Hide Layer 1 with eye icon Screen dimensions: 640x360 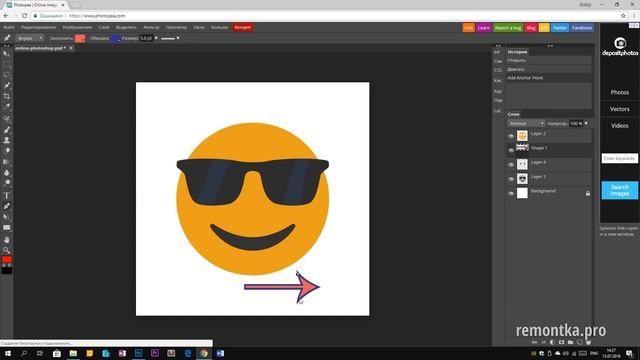[511, 179]
